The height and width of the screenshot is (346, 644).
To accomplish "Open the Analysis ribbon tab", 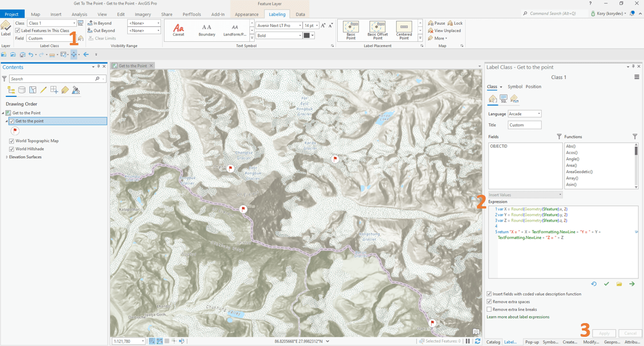I will coord(79,14).
